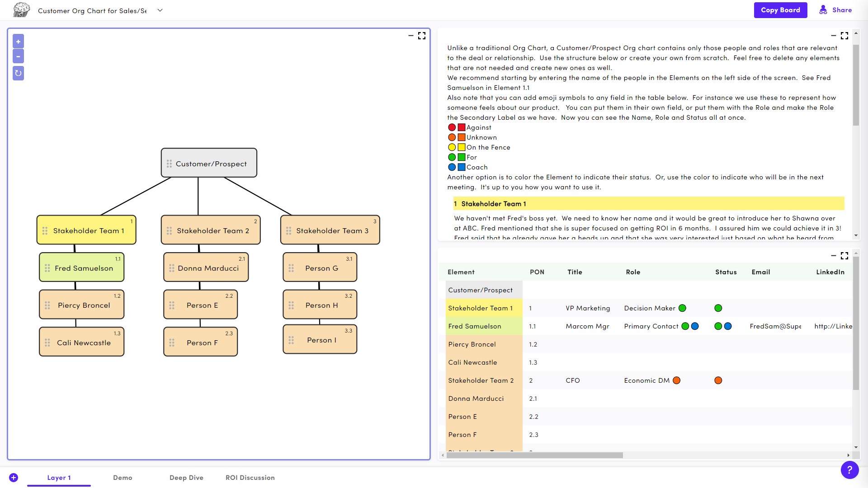The height and width of the screenshot is (488, 868).
Task: Zoom out of the org chart
Action: pos(18,56)
